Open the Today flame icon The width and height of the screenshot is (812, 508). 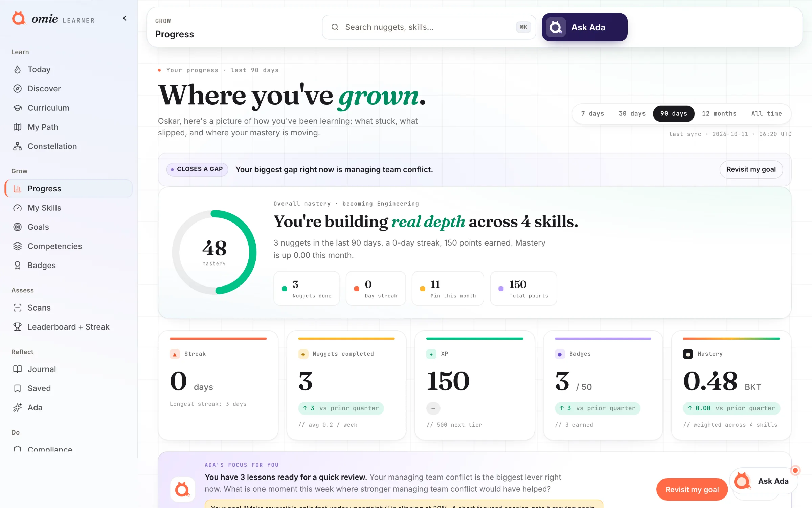(18, 69)
